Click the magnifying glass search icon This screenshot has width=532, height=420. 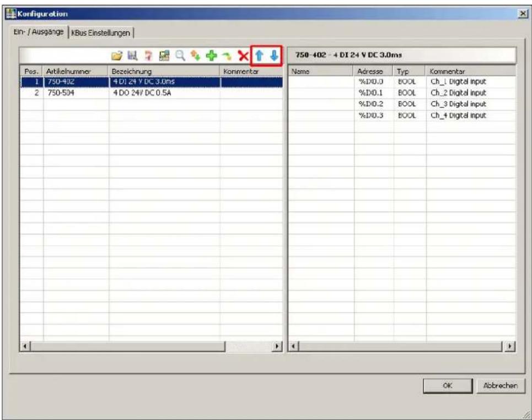tap(180, 56)
